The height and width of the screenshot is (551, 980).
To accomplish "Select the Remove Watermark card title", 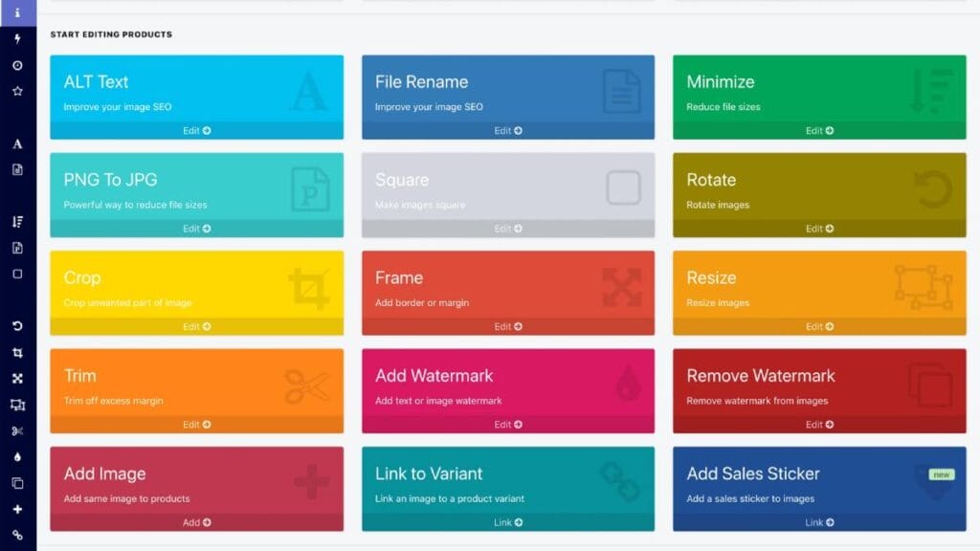I will (x=760, y=376).
